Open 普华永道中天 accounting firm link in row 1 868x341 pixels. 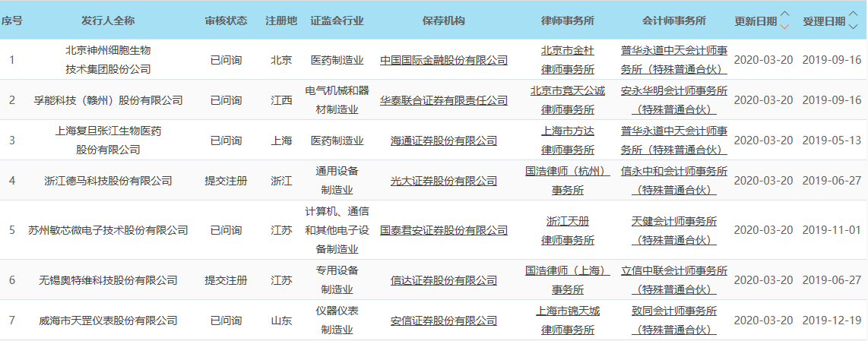(674, 60)
